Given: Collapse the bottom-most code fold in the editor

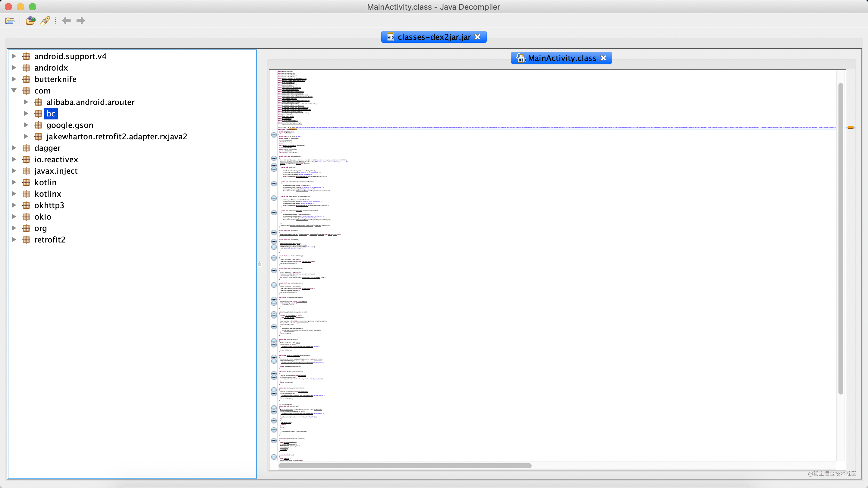Looking at the screenshot, I should click(274, 457).
